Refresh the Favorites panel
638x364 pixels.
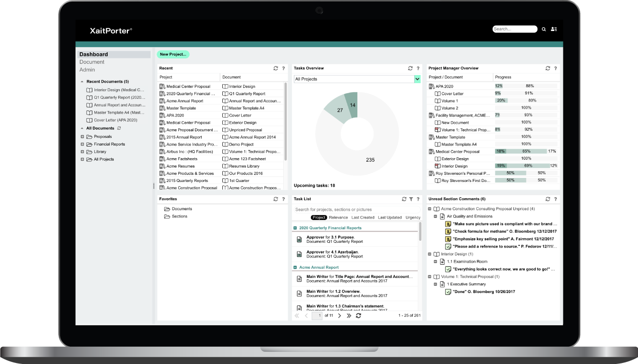coord(276,199)
